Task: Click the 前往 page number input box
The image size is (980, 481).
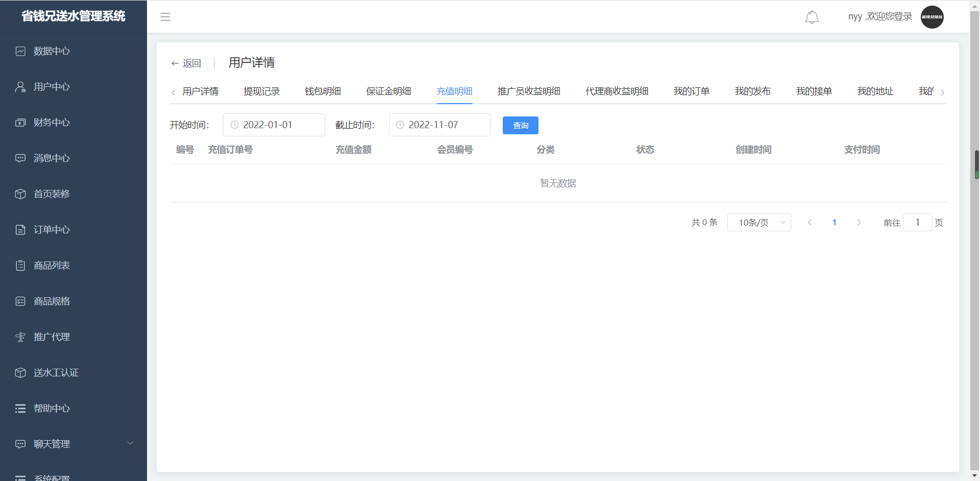Action: (x=917, y=223)
